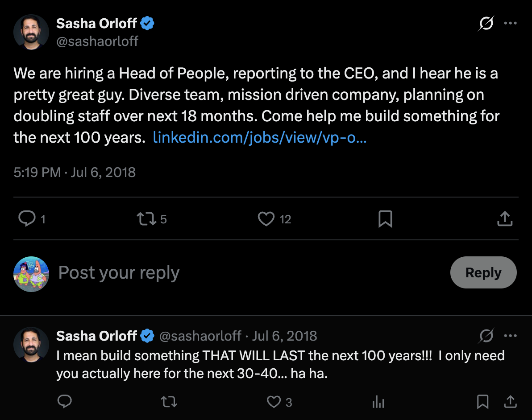Reply to the '30-40... ha ha' tweet
532x420 pixels.
pyautogui.click(x=65, y=402)
